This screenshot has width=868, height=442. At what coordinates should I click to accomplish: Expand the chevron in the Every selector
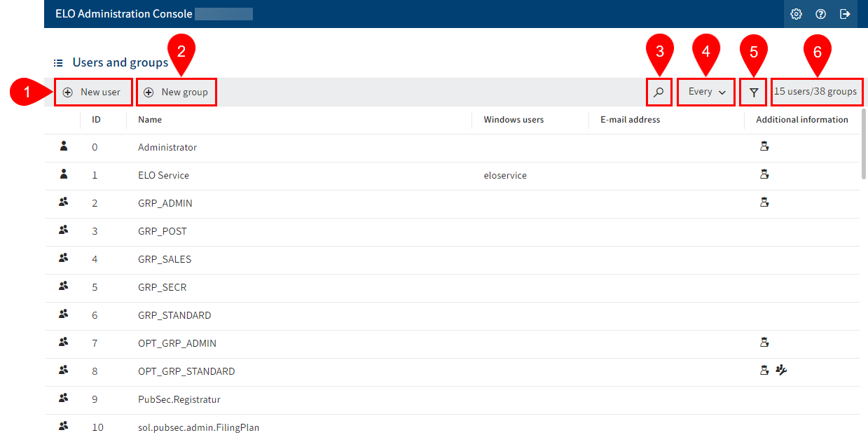click(x=722, y=92)
